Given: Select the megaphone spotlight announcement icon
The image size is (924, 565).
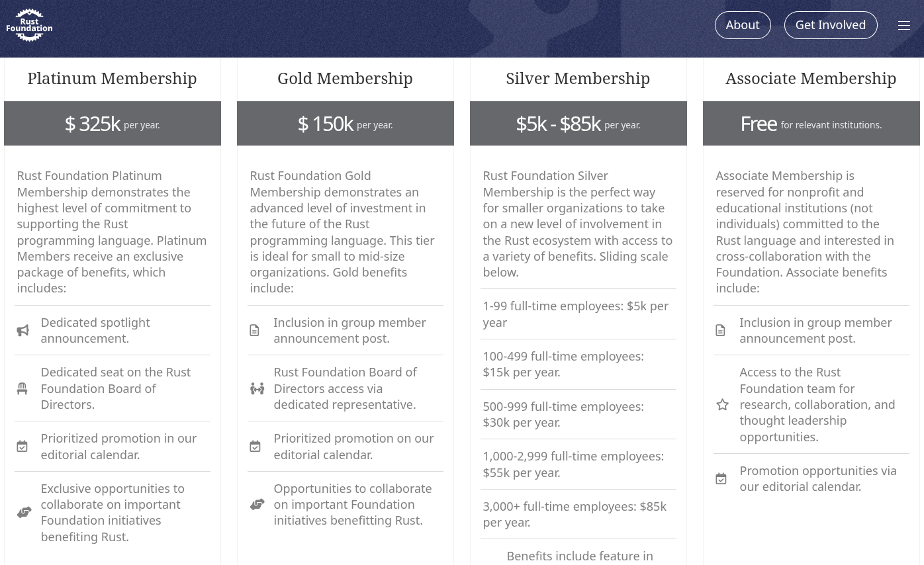Looking at the screenshot, I should click(x=24, y=329).
